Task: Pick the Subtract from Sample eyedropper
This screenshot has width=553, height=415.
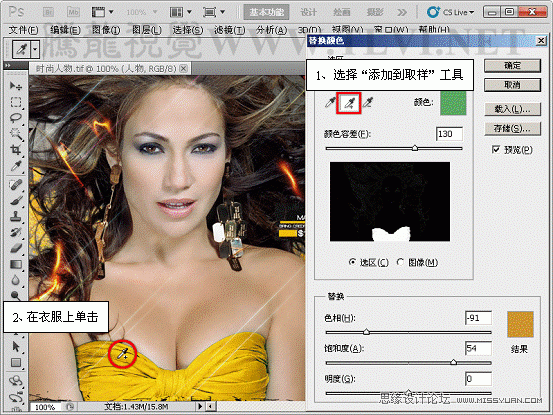Action: [368, 103]
